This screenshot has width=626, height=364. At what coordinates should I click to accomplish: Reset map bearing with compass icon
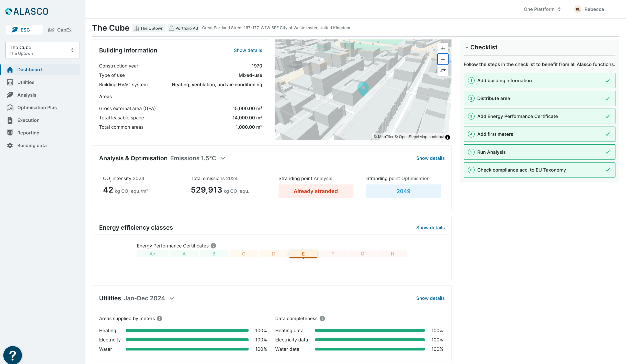[x=442, y=70]
